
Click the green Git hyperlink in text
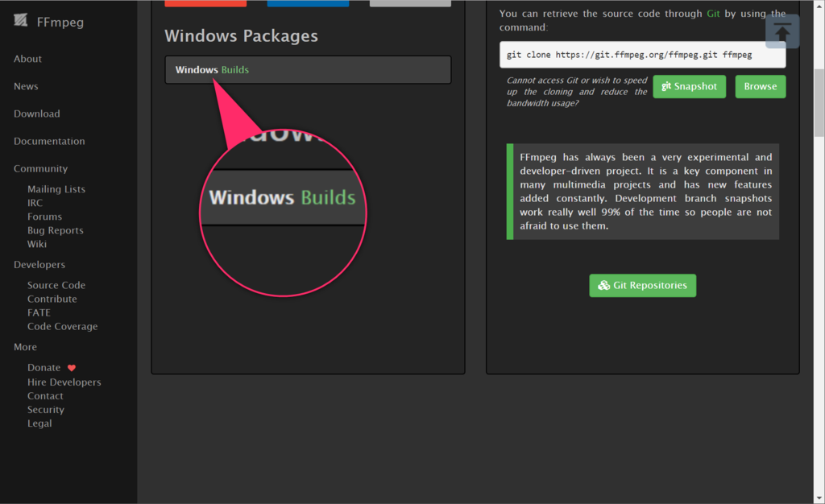pyautogui.click(x=713, y=14)
